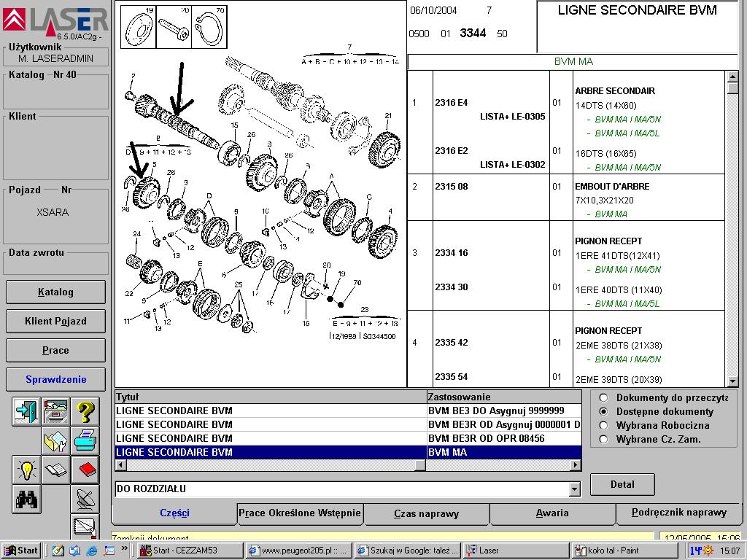The width and height of the screenshot is (747, 560).
Task: Open the help question mark icon
Action: [85, 412]
